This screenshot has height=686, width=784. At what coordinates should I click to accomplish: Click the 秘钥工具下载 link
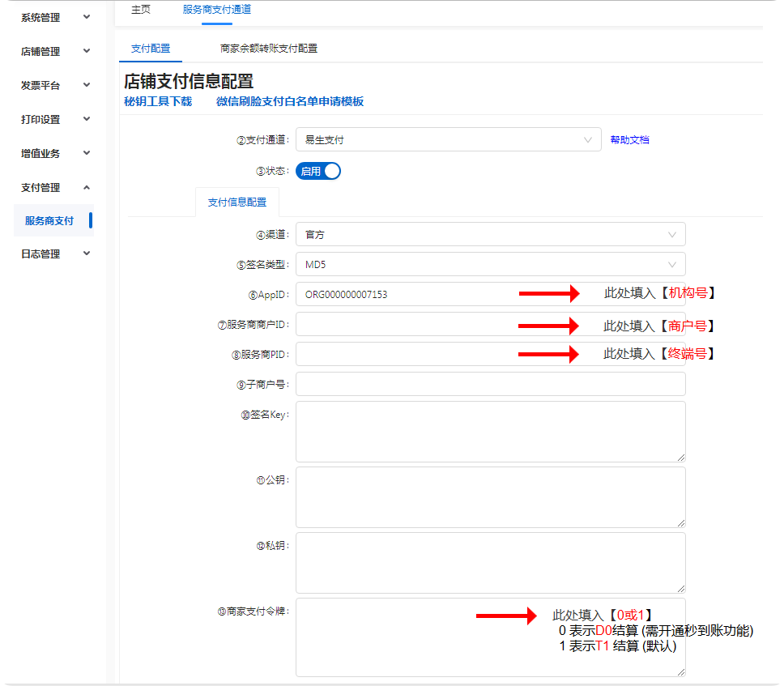[158, 101]
